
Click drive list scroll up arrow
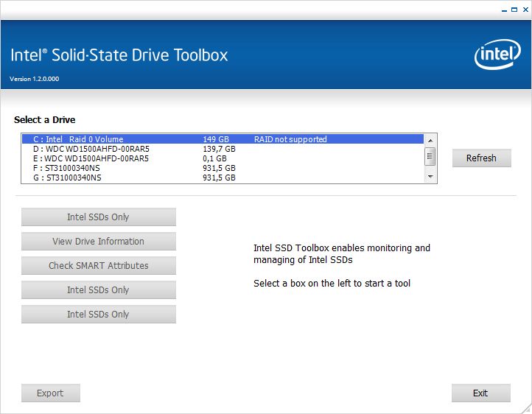430,140
